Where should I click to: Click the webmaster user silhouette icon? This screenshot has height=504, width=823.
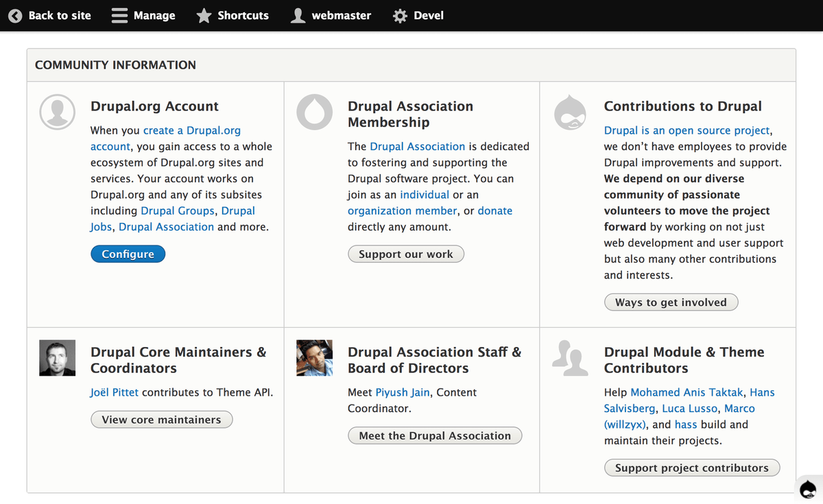[298, 15]
